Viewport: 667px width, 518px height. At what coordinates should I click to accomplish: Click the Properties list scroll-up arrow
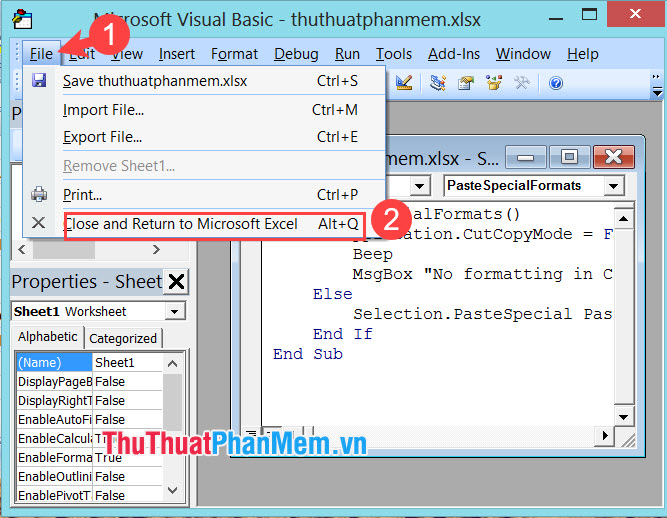(172, 363)
